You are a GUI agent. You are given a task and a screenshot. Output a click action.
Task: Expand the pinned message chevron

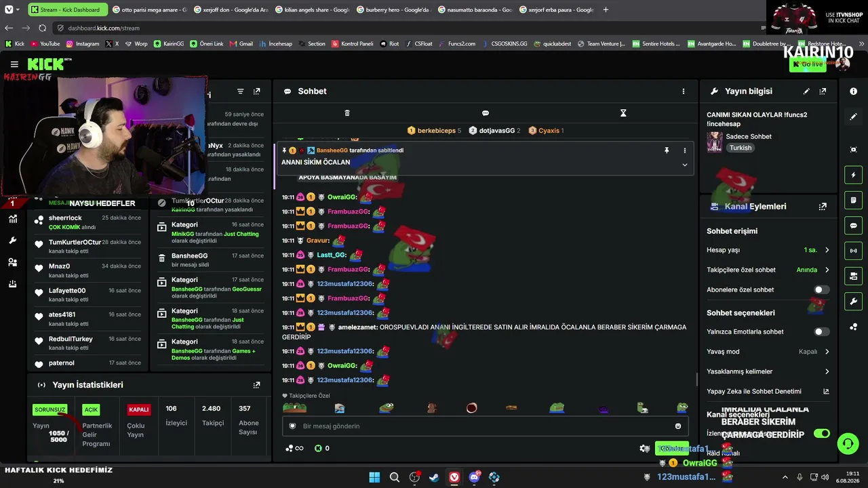[x=684, y=165]
